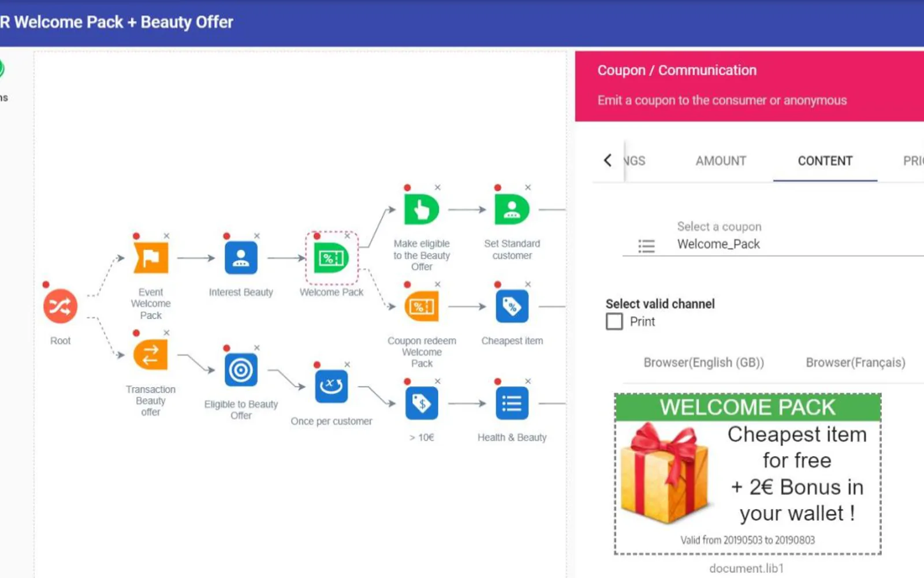The width and height of the screenshot is (924, 578).
Task: Remove the Health & Beauty node via X
Action: (528, 381)
